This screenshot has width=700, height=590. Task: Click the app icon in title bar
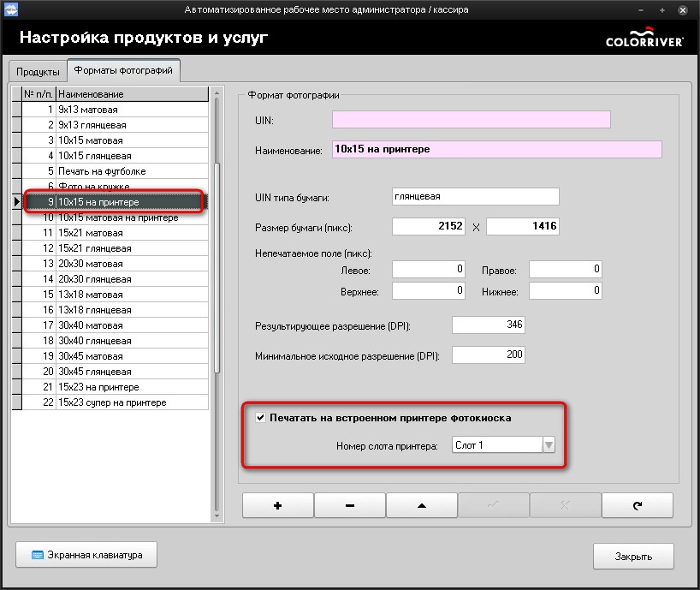pos(12,9)
